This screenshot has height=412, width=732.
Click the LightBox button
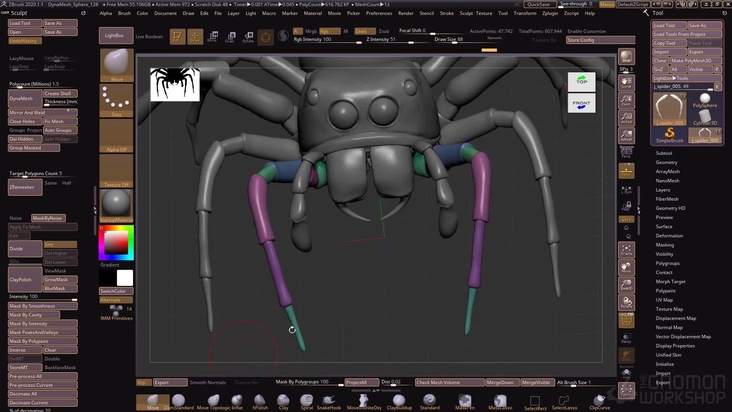tap(116, 35)
